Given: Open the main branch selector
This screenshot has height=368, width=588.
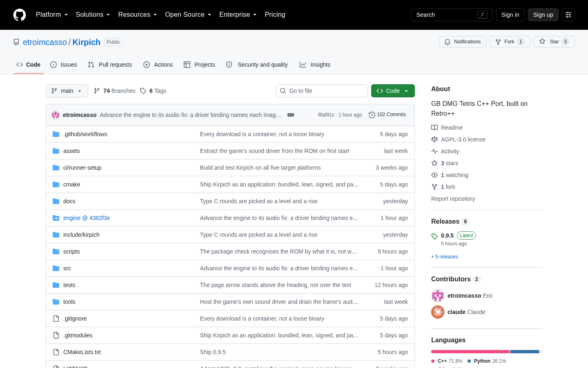Looking at the screenshot, I should click(x=67, y=91).
